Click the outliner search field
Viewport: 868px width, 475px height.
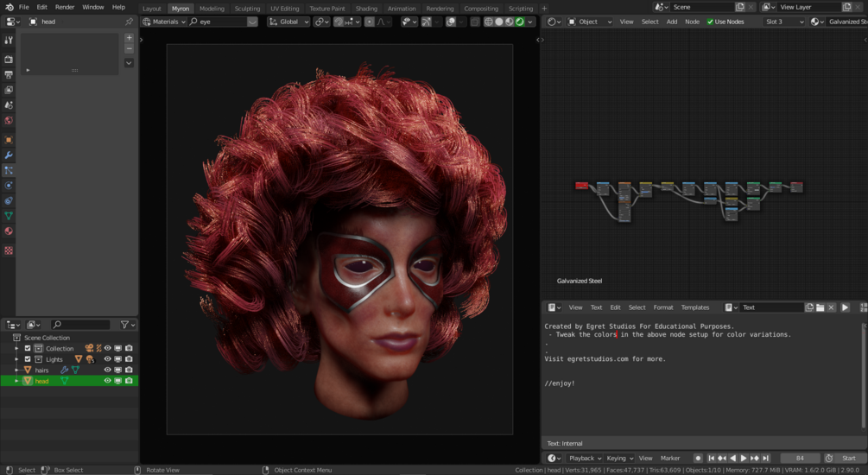pyautogui.click(x=81, y=325)
